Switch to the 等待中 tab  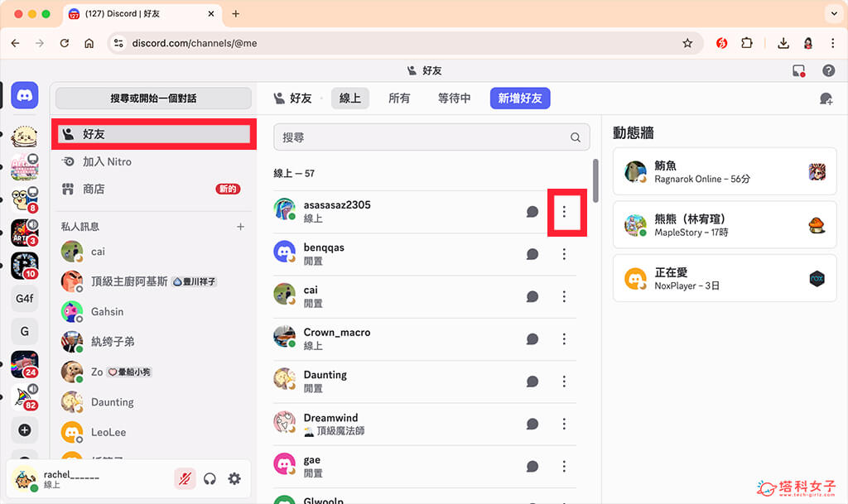455,98
